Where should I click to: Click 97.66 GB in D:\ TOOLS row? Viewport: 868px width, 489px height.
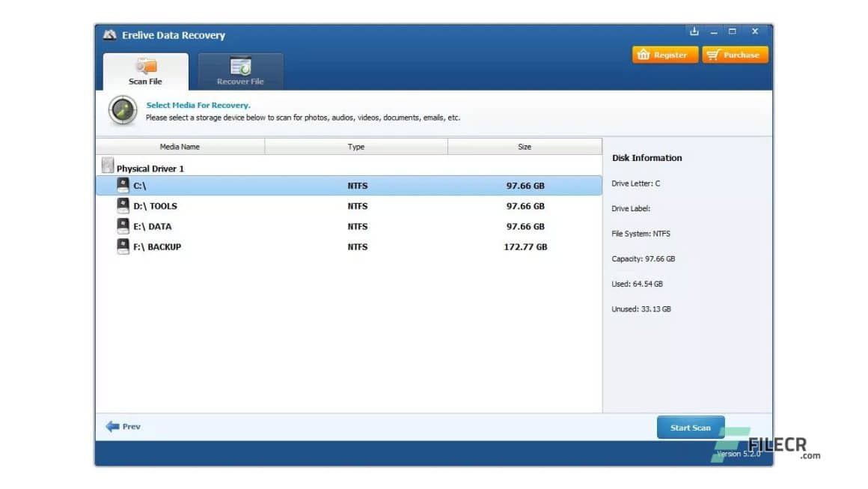pos(525,206)
